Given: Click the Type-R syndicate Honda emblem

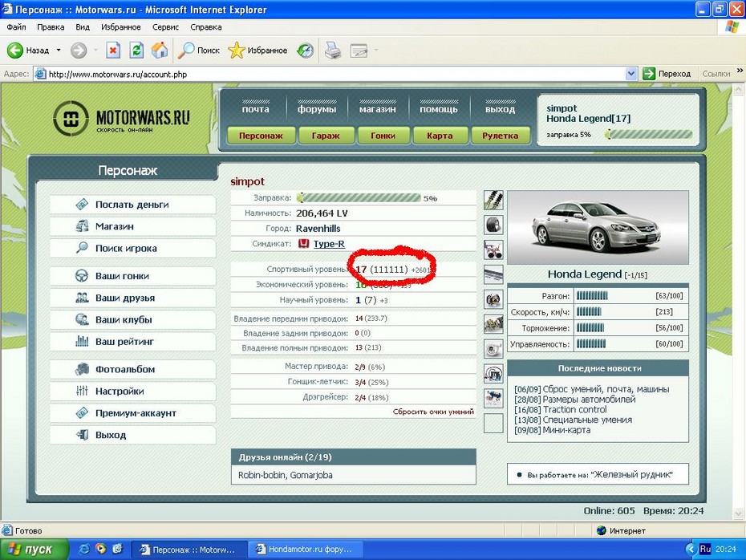Looking at the screenshot, I should [303, 244].
